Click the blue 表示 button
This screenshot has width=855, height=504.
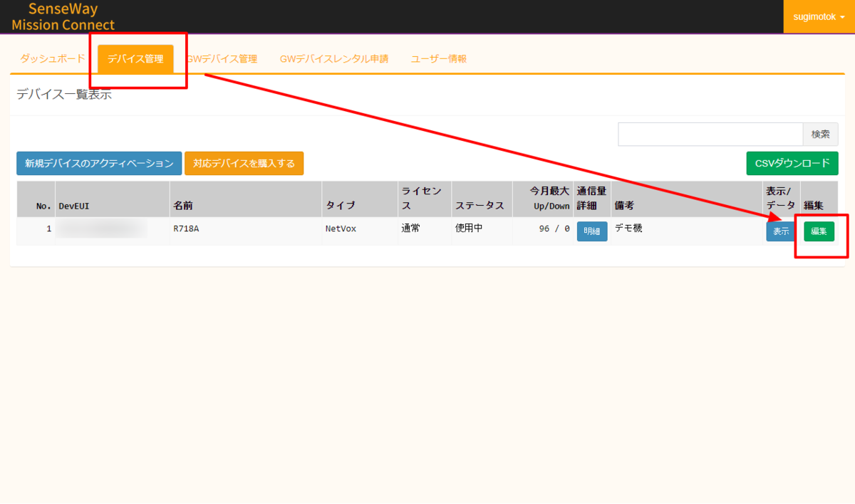point(781,231)
